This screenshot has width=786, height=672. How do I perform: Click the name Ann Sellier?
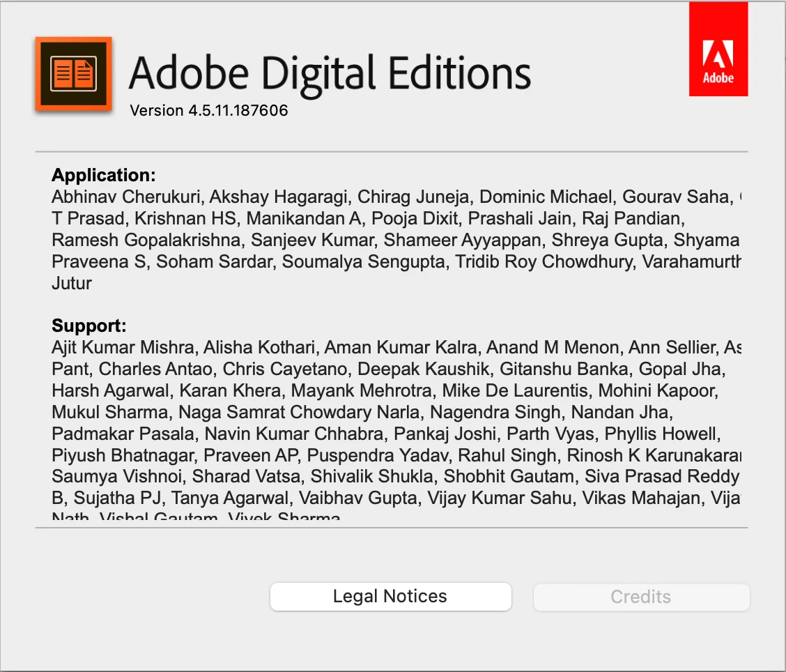coord(673,347)
